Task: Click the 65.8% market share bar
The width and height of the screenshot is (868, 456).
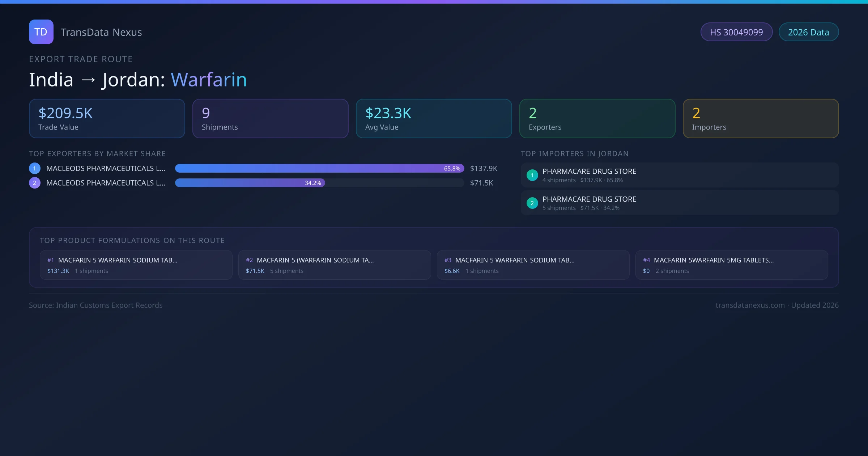Action: click(x=319, y=168)
